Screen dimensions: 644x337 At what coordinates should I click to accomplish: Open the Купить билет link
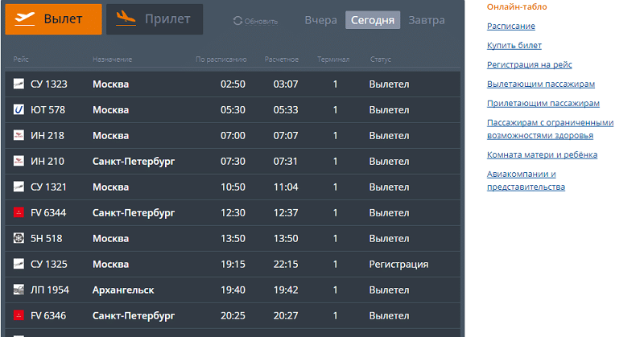514,46
